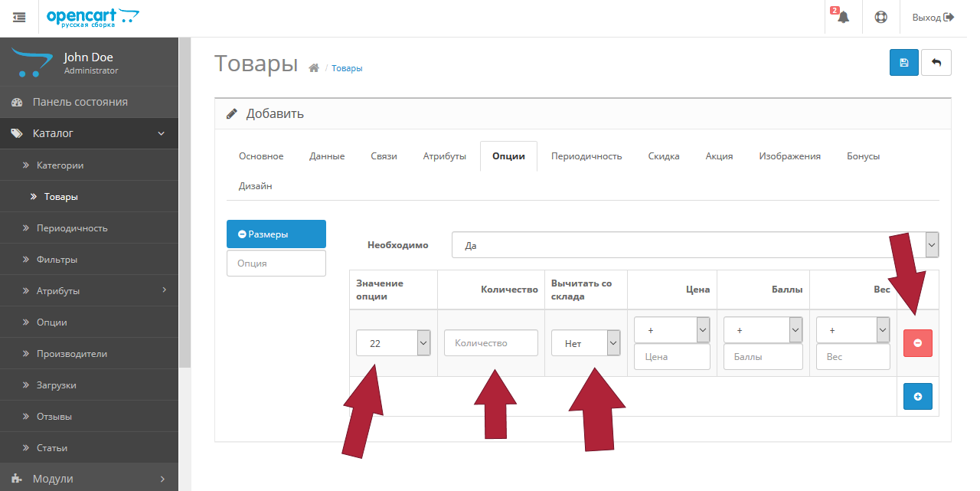Click the Вес input field
This screenshot has width=980, height=491.
[853, 357]
